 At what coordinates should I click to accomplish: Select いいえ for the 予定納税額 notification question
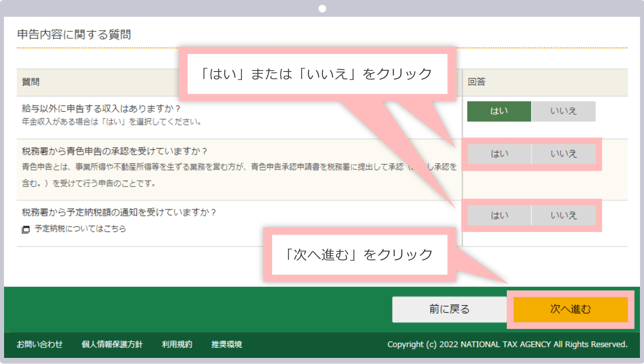(563, 216)
